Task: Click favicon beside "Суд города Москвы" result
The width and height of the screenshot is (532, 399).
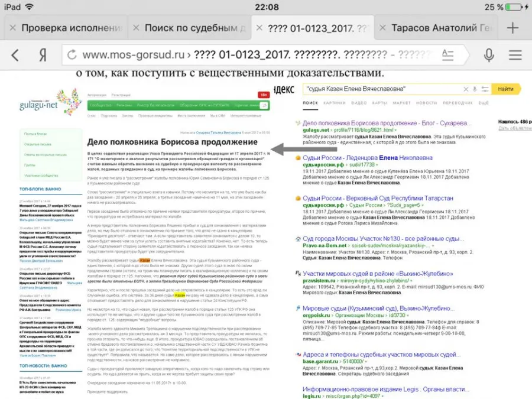Action: click(x=298, y=239)
